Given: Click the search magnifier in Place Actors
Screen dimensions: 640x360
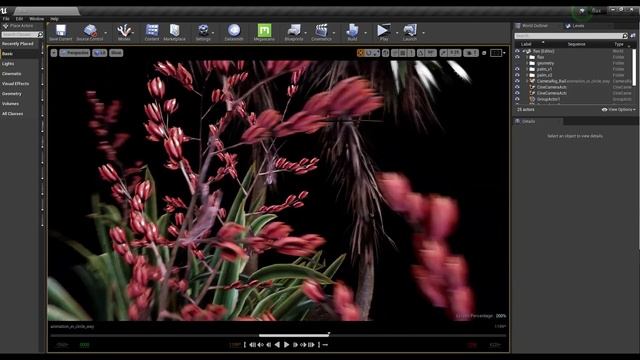Looking at the screenshot, I should [x=40, y=35].
